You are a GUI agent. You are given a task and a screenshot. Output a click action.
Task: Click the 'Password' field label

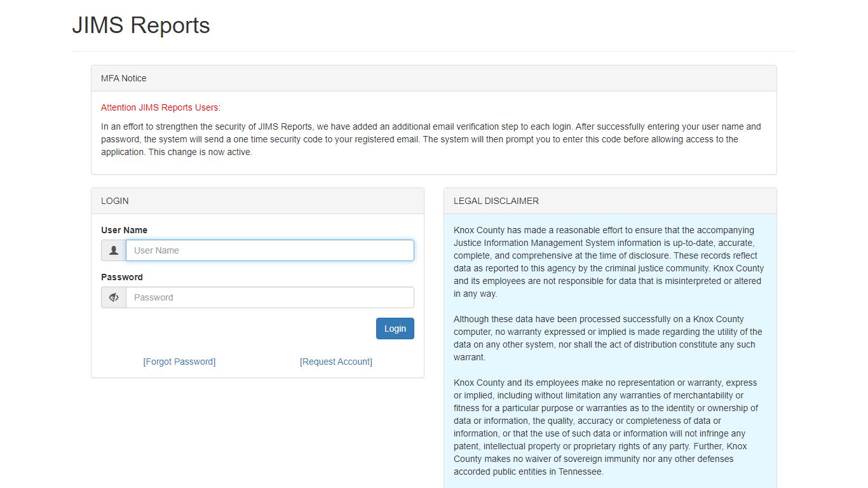tap(122, 277)
